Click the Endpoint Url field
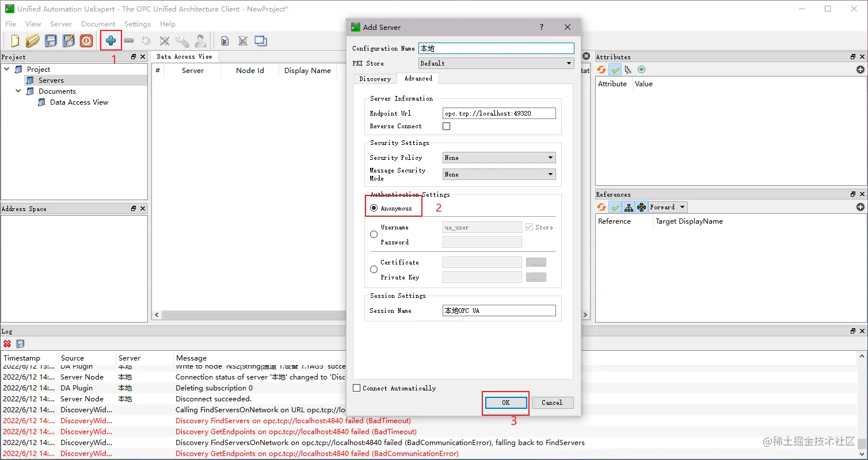The height and width of the screenshot is (460, 868). (499, 113)
